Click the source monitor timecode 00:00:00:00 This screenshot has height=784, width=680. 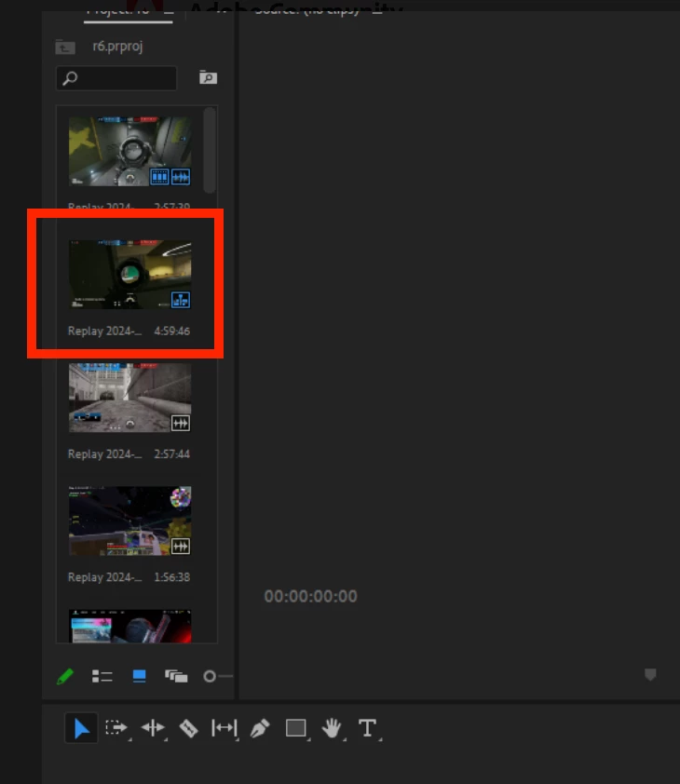click(x=311, y=596)
